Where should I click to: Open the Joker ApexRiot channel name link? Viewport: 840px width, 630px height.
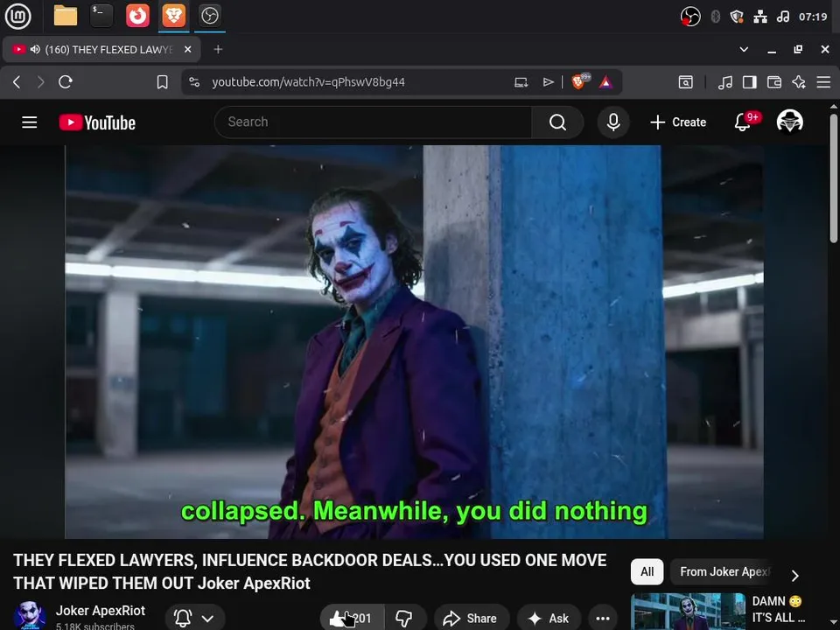coord(100,611)
